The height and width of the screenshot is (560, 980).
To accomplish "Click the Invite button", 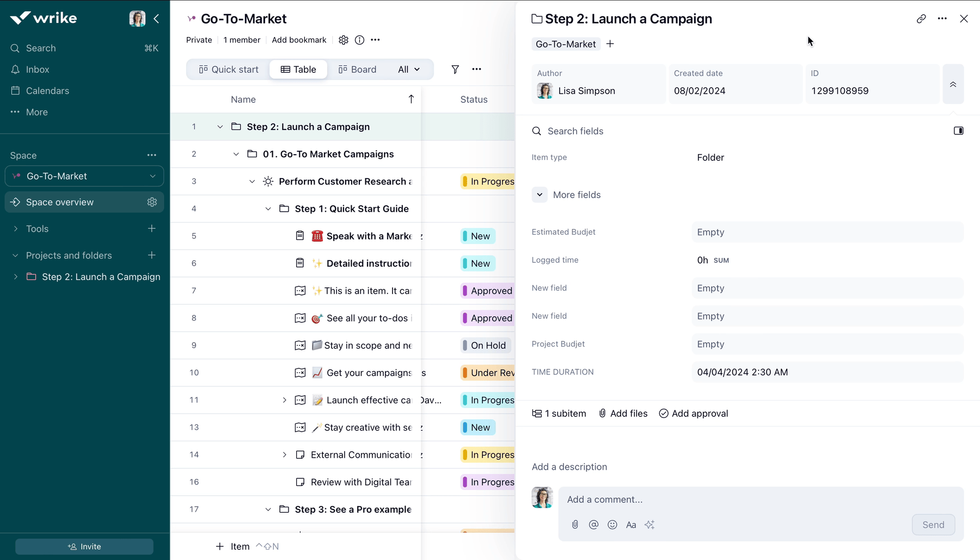I will (x=84, y=546).
